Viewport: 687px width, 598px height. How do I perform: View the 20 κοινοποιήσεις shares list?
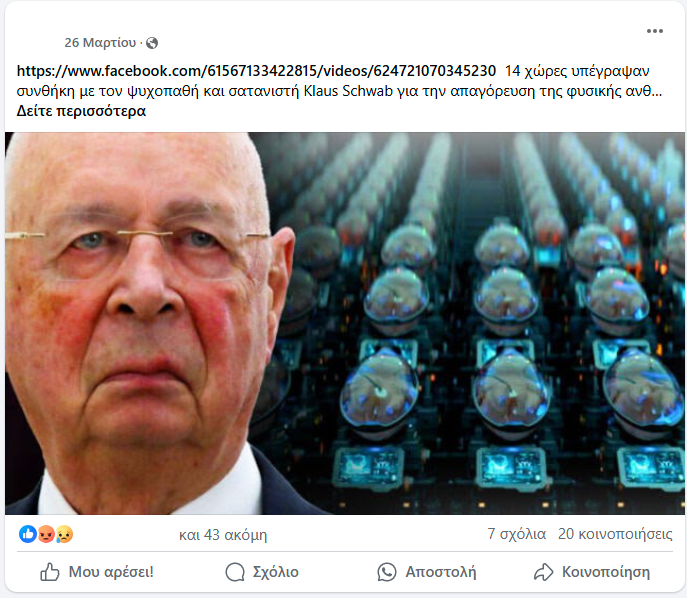(615, 534)
